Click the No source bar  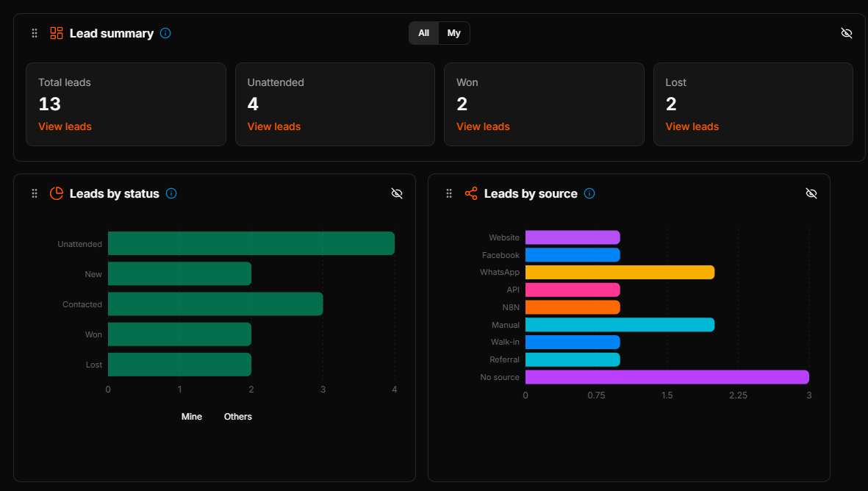[x=667, y=377]
